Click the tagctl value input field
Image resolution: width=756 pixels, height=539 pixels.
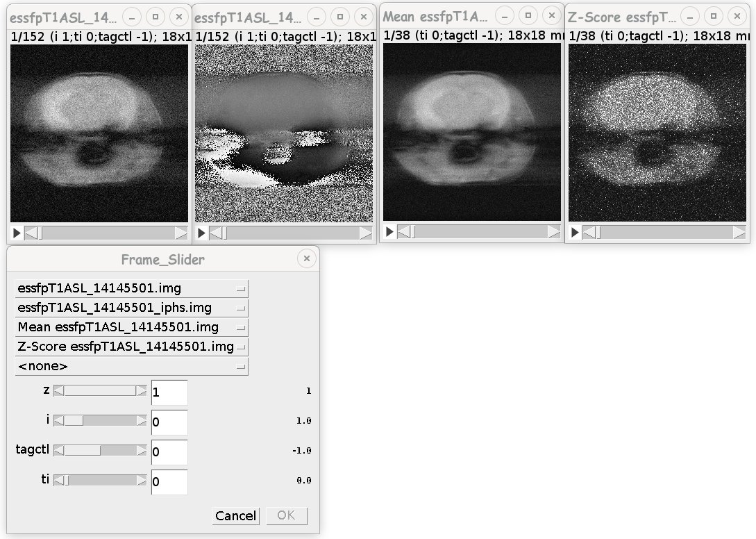(169, 451)
